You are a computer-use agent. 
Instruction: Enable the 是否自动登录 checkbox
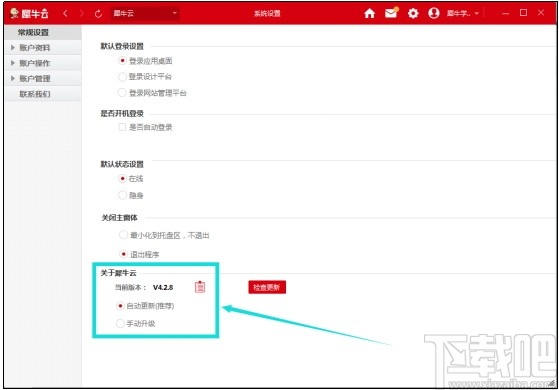coord(122,127)
